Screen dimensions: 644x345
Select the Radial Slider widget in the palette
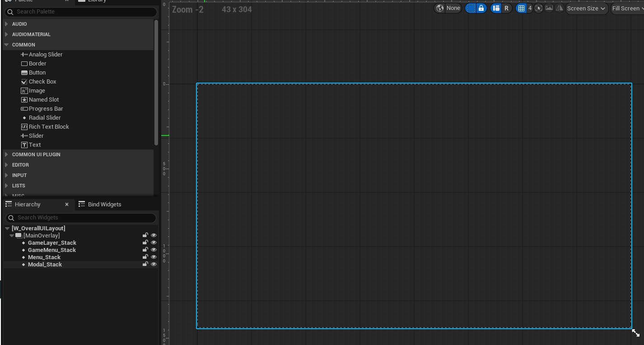pyautogui.click(x=41, y=118)
